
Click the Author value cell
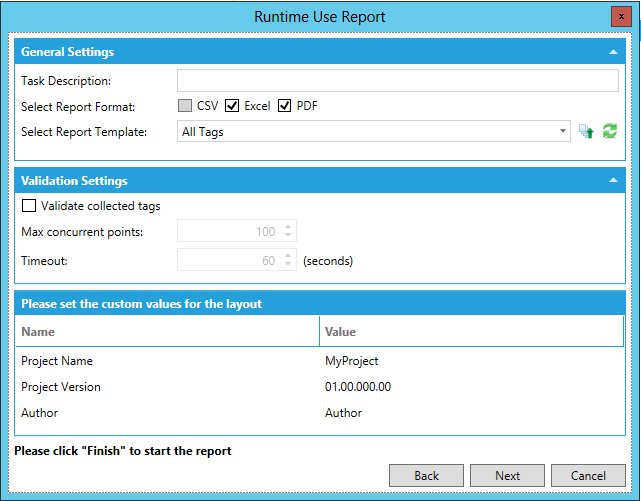point(343,413)
